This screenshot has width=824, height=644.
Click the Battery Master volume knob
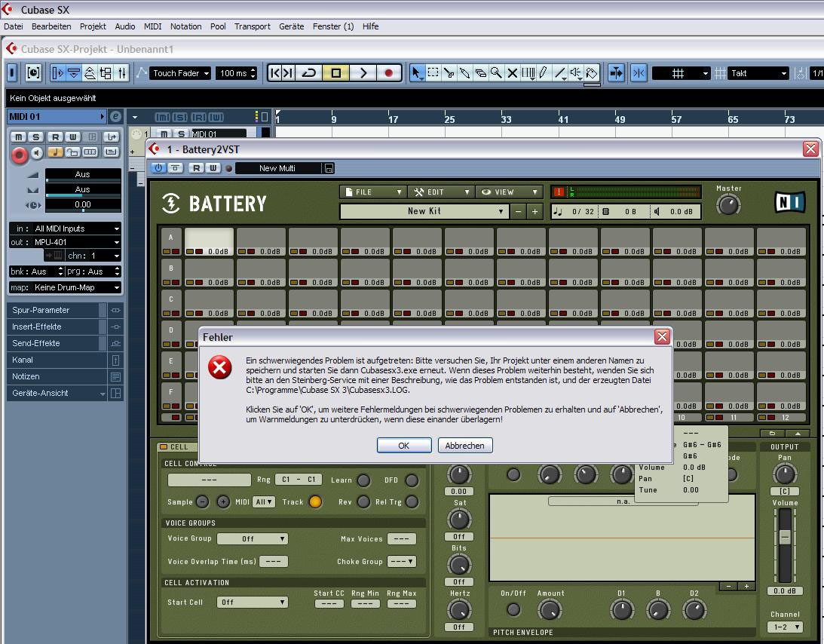coord(728,205)
